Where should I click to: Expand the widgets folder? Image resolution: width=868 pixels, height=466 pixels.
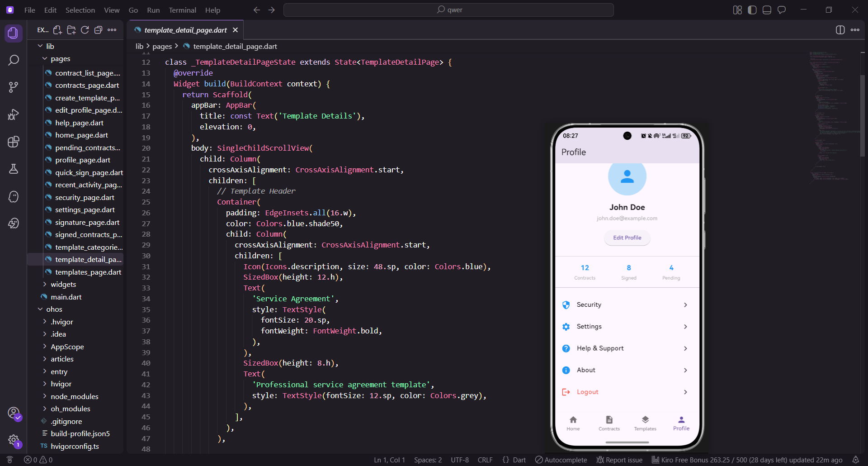tap(75, 285)
